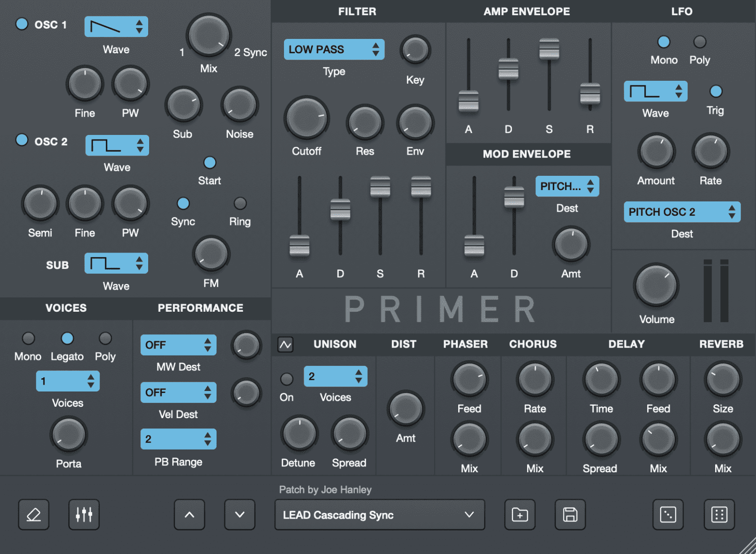The height and width of the screenshot is (554, 756).
Task: Open the LFO Dest dropdown showing PITCH OSC 2
Action: coord(682,212)
